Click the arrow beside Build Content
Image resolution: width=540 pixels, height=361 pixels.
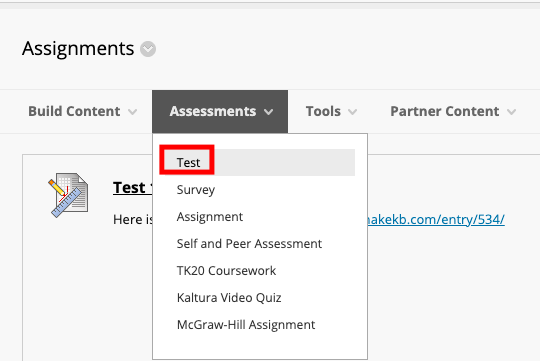(133, 112)
